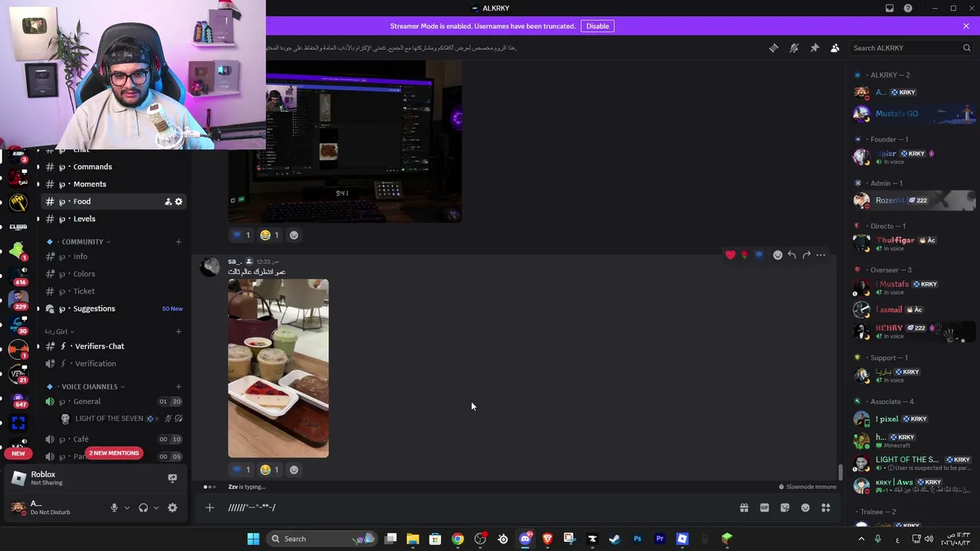This screenshot has width=980, height=551.
Task: Collapse the COMMUNITY category
Action: click(x=83, y=242)
